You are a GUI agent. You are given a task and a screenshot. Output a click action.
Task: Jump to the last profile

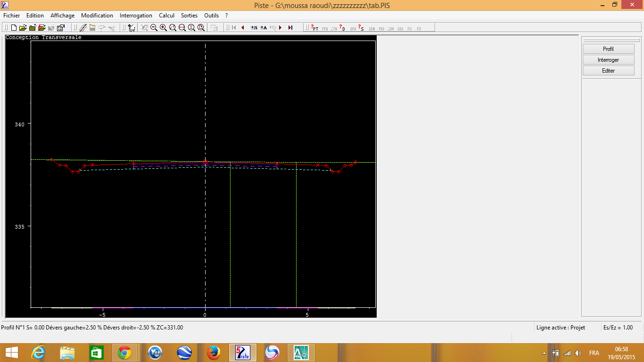[290, 28]
